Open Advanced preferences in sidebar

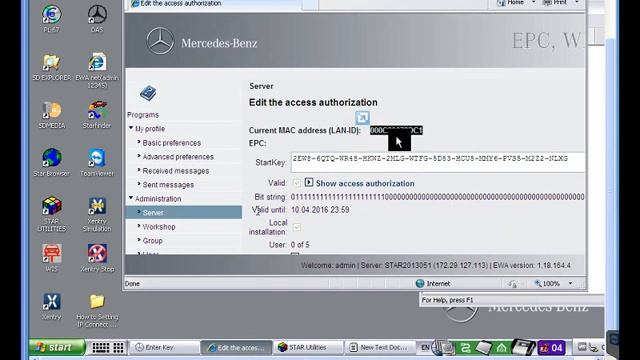coord(178,157)
